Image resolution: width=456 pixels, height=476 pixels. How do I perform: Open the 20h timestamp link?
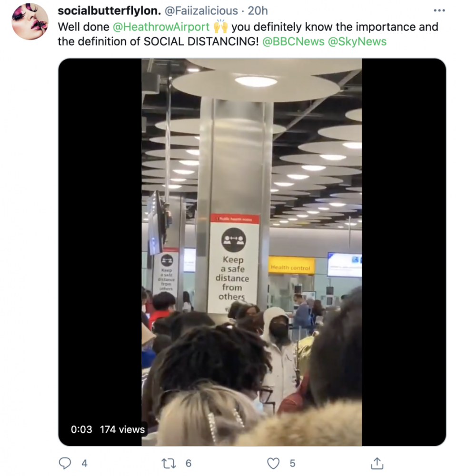point(258,10)
